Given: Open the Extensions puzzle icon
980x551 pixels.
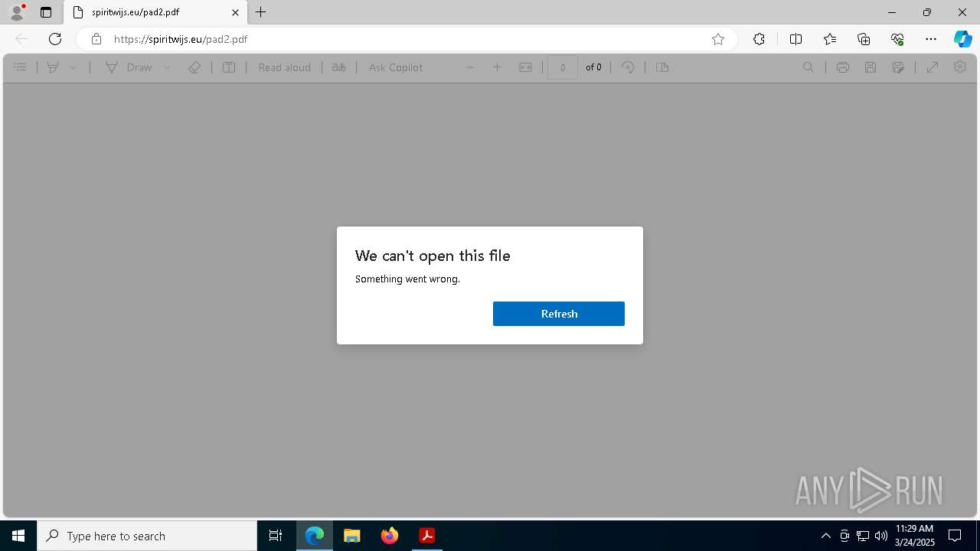Looking at the screenshot, I should pos(759,39).
